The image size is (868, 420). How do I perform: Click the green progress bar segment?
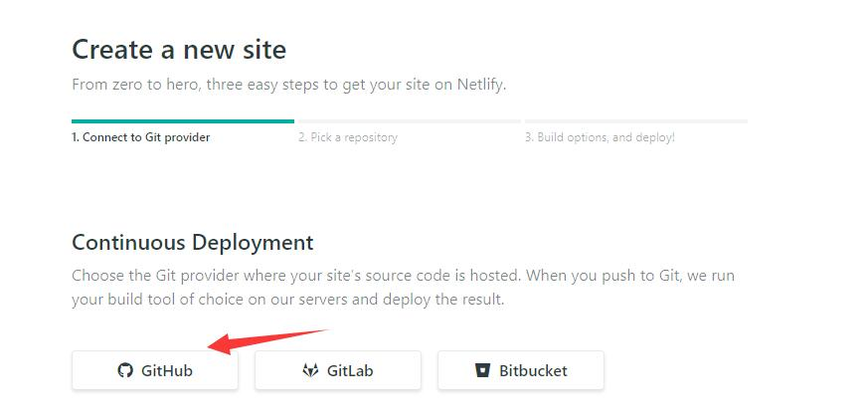pos(183,120)
